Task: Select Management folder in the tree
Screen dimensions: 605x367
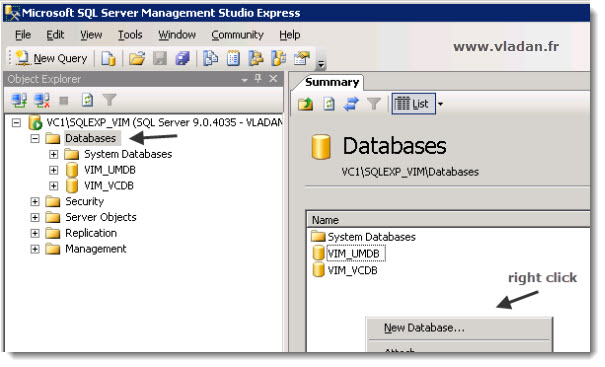Action: (96, 249)
